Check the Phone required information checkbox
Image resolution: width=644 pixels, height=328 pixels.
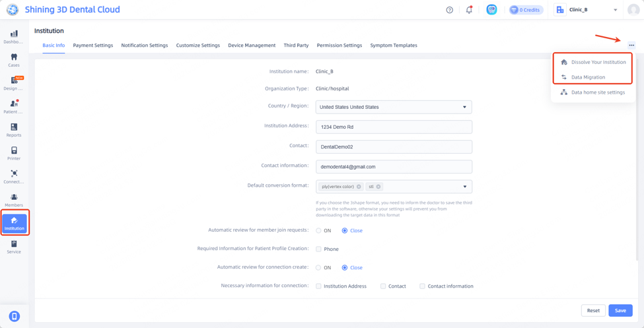point(318,249)
